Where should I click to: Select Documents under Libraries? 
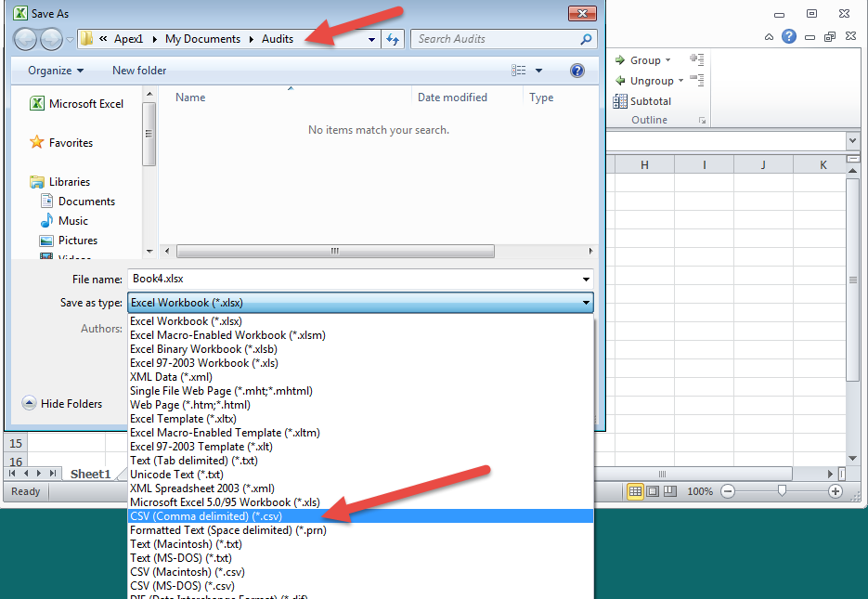point(86,202)
